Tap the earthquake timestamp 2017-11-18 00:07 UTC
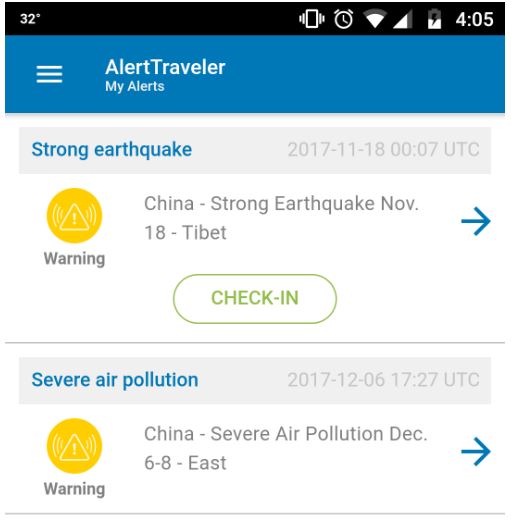The image size is (511, 527). 384,150
